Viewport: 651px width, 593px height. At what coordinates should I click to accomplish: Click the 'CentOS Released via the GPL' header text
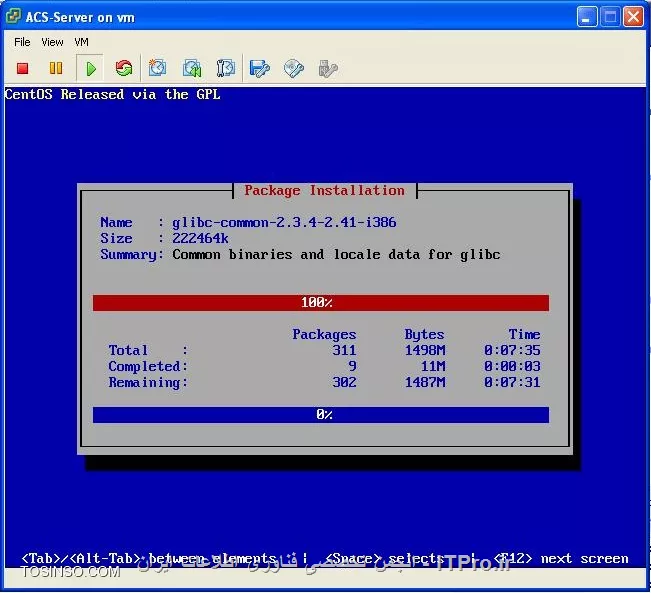[112, 94]
